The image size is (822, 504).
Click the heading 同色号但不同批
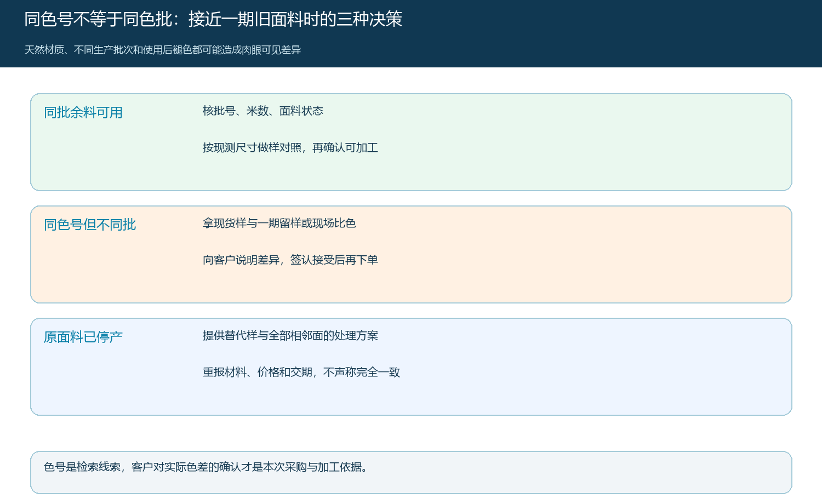[x=90, y=225]
